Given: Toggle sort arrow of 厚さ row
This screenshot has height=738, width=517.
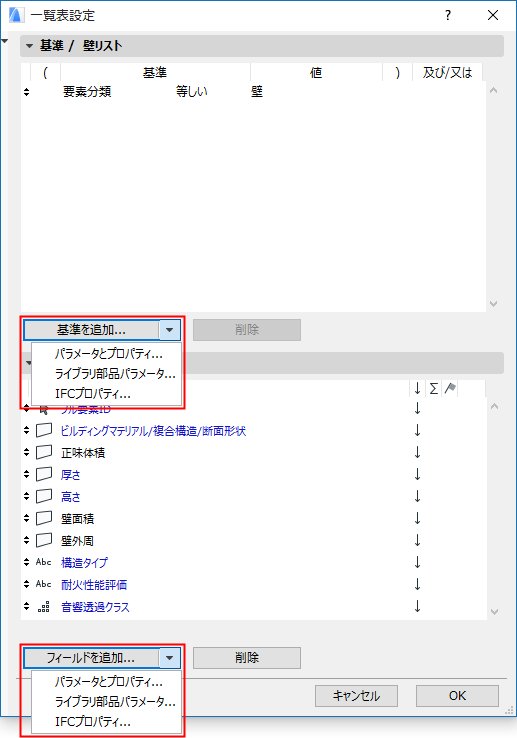Looking at the screenshot, I should click(417, 474).
